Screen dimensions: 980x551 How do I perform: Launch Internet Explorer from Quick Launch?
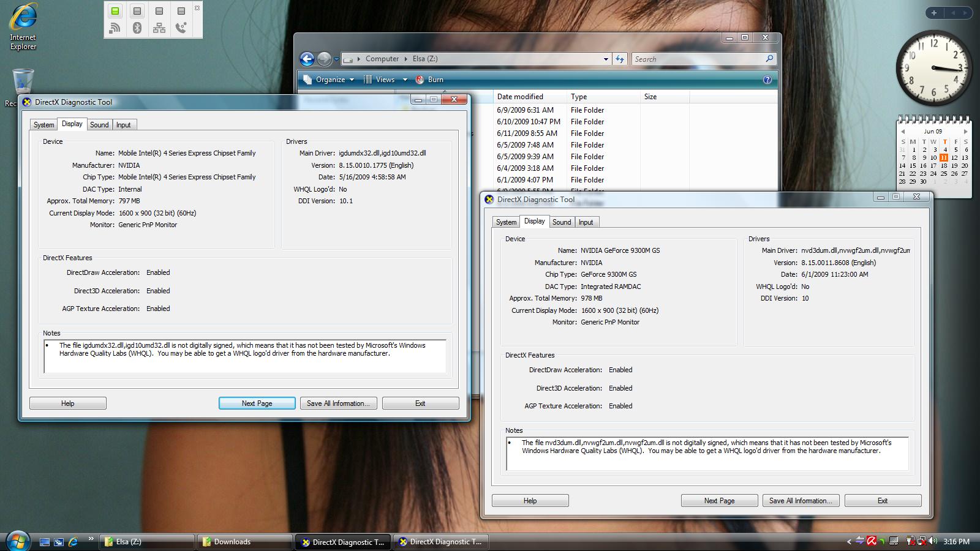pos(73,542)
